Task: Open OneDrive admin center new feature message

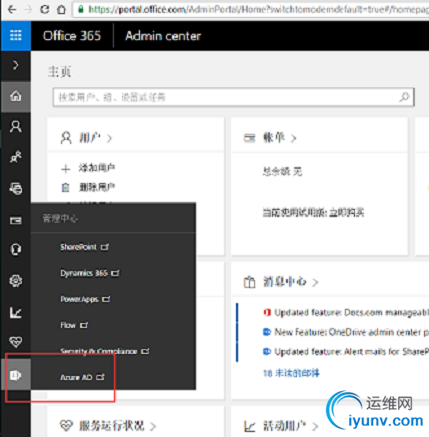Action: click(351, 332)
